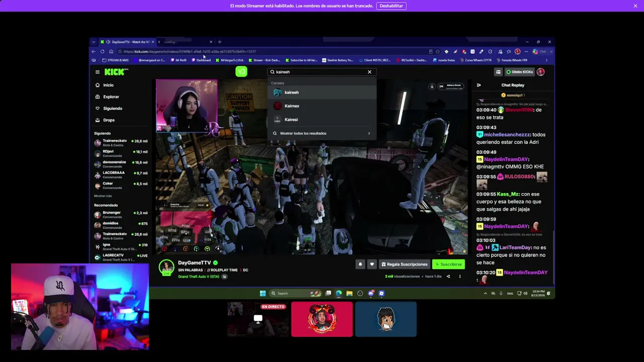Open the novela frutas bookmark
Screen dimensions: 644x362
coord(444,60)
